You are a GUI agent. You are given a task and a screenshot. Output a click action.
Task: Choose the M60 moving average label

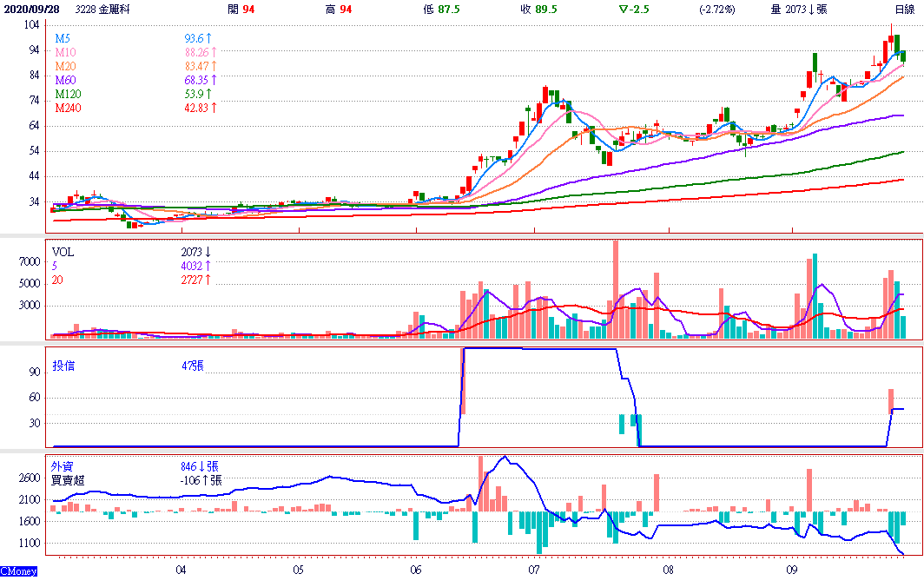(x=65, y=80)
